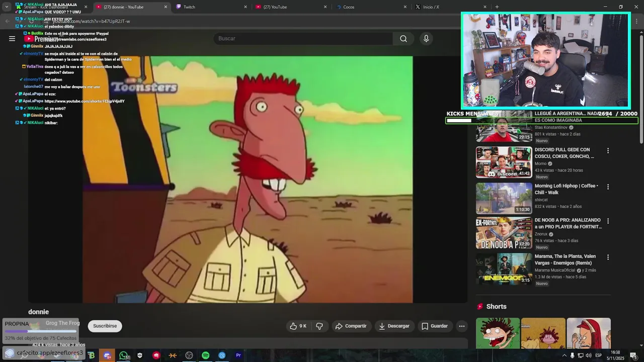Open WhatsApp from the taskbar

point(124,355)
